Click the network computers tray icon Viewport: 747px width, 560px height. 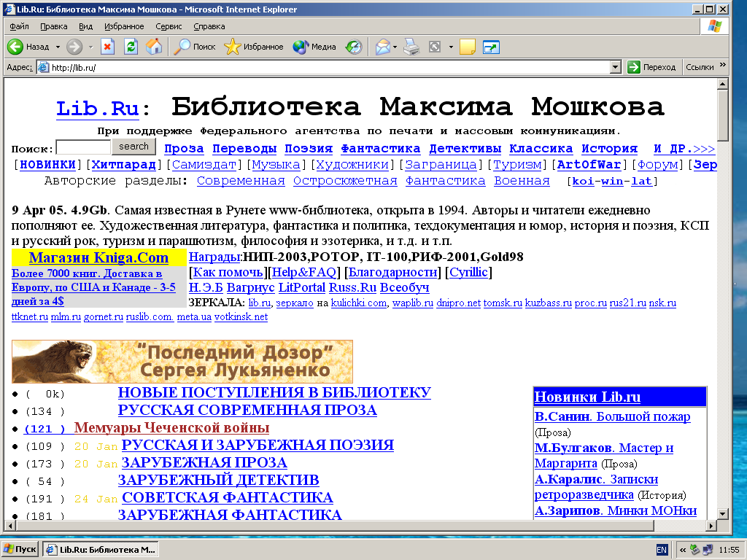(708, 550)
